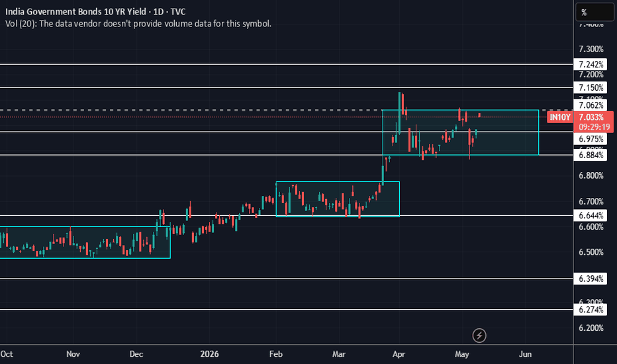The height and width of the screenshot is (364, 617).
Task: Click the 6.500% price scale tick
Action: (591, 252)
